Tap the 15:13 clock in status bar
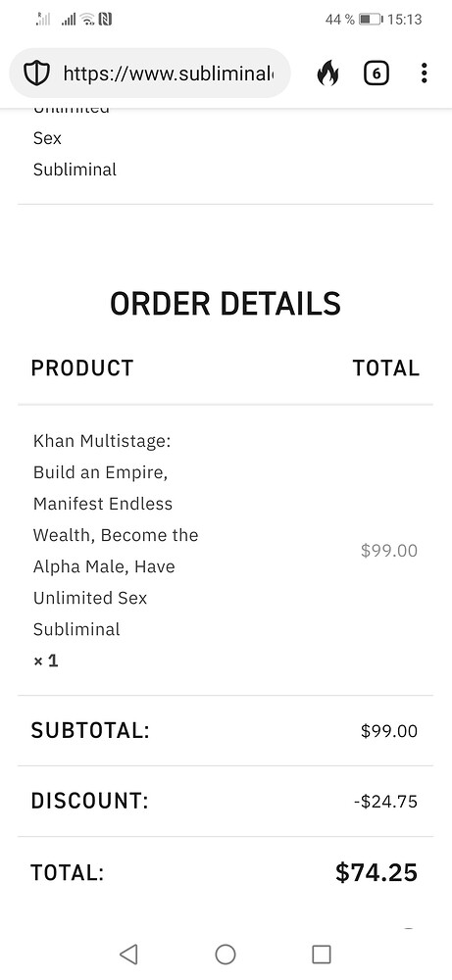This screenshot has width=452, height=980. point(405,20)
